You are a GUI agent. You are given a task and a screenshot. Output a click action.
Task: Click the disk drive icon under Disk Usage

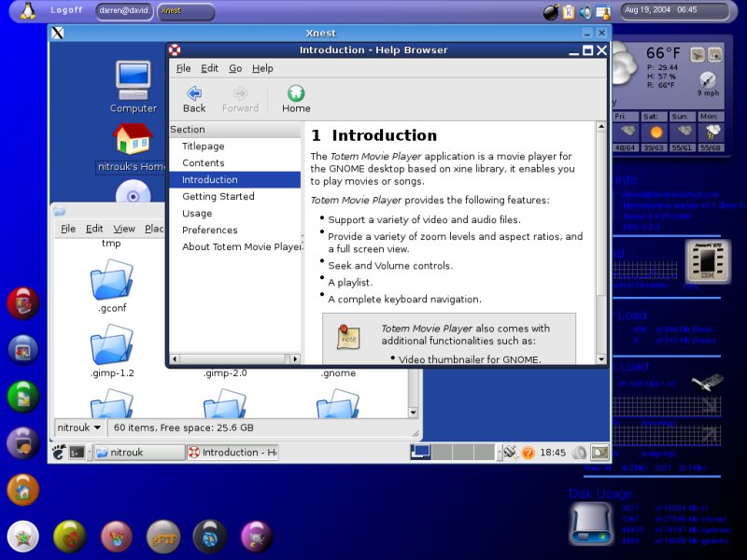(591, 524)
